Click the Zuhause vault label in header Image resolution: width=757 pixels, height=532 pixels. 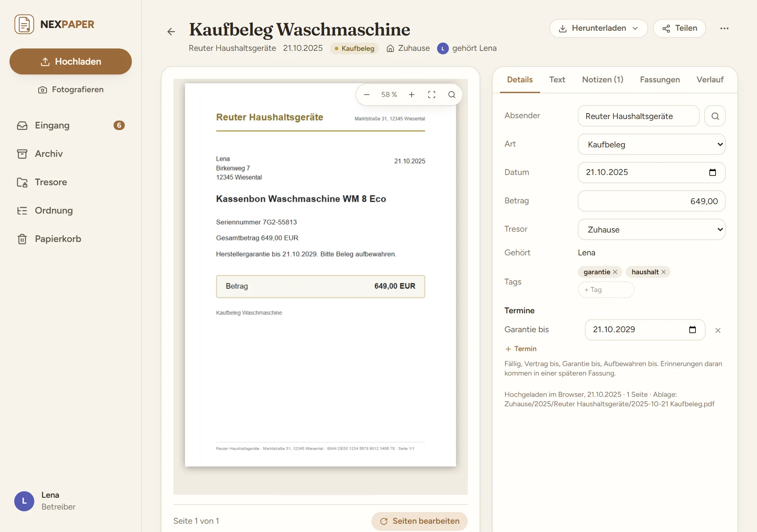point(408,48)
